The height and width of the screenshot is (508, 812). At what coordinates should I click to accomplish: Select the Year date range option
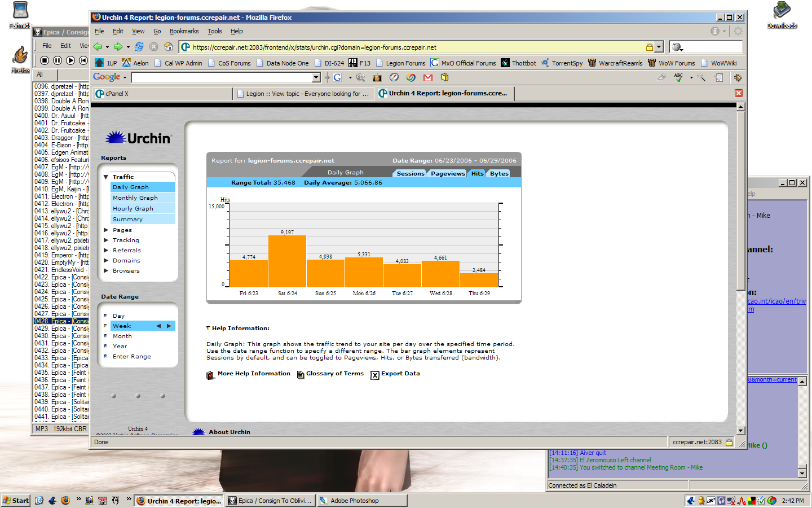tap(120, 346)
